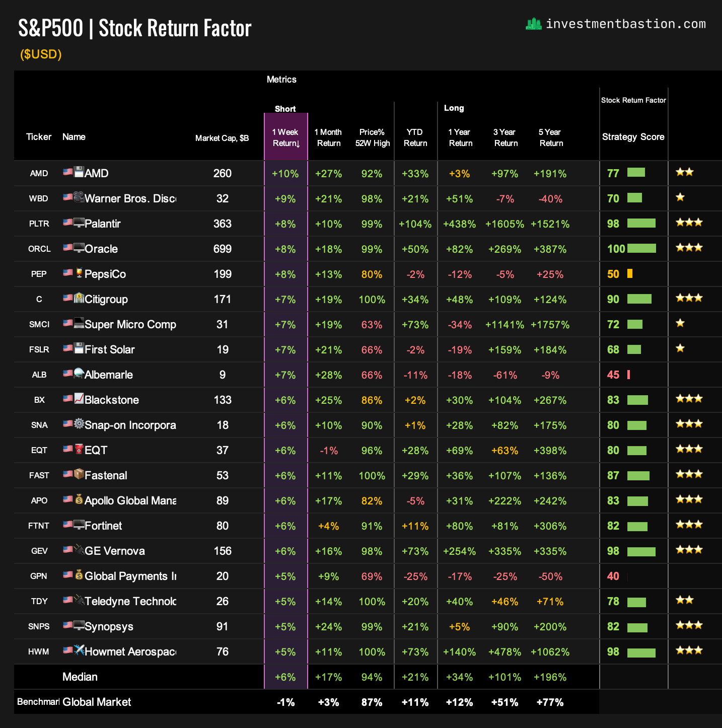Click the SMCI ticker cell
The width and height of the screenshot is (722, 728).
39,324
